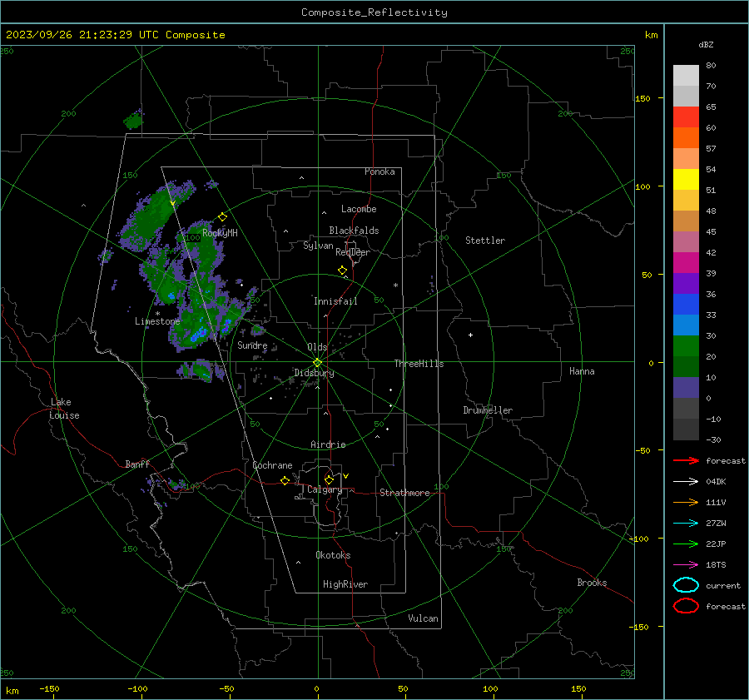Select the cyan 27ZW arrow legend icon
Viewport: 749px width, 700px height.
click(x=686, y=524)
